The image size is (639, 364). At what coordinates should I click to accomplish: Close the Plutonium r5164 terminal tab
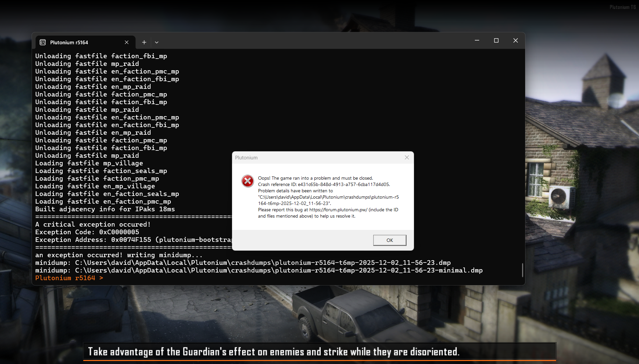tap(127, 42)
